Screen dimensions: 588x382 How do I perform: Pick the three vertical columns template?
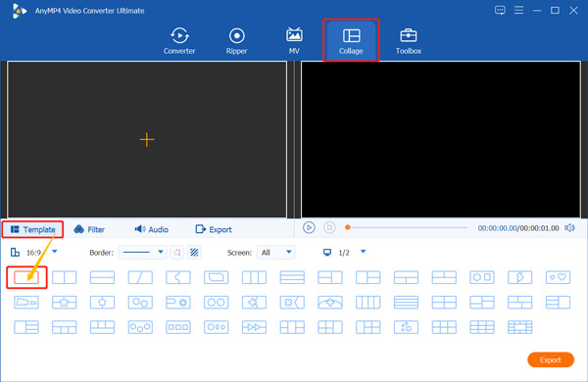point(254,277)
